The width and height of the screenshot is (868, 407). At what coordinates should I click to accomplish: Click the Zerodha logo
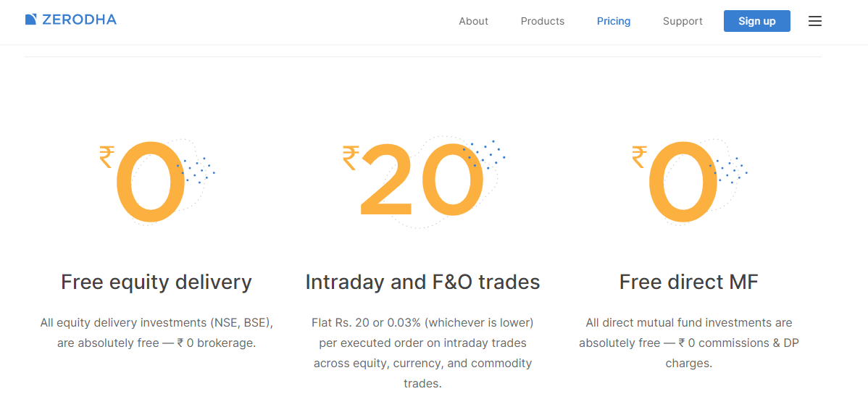click(x=70, y=20)
